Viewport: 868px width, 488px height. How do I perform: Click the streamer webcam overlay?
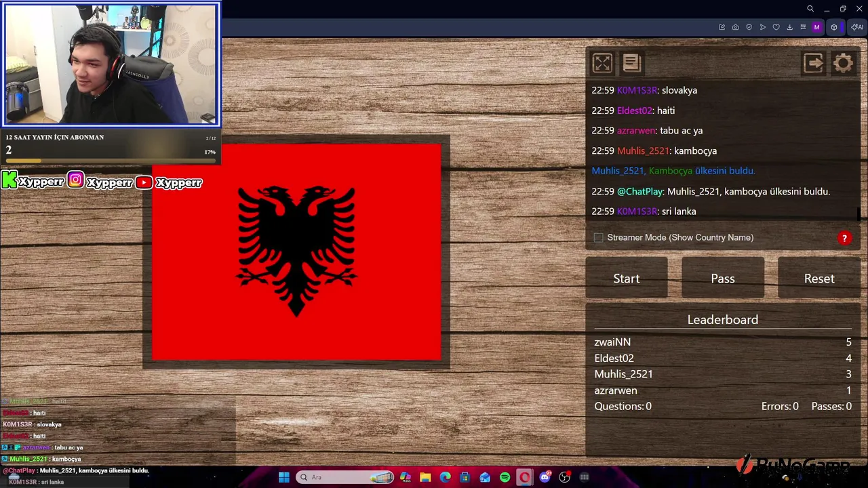(110, 64)
